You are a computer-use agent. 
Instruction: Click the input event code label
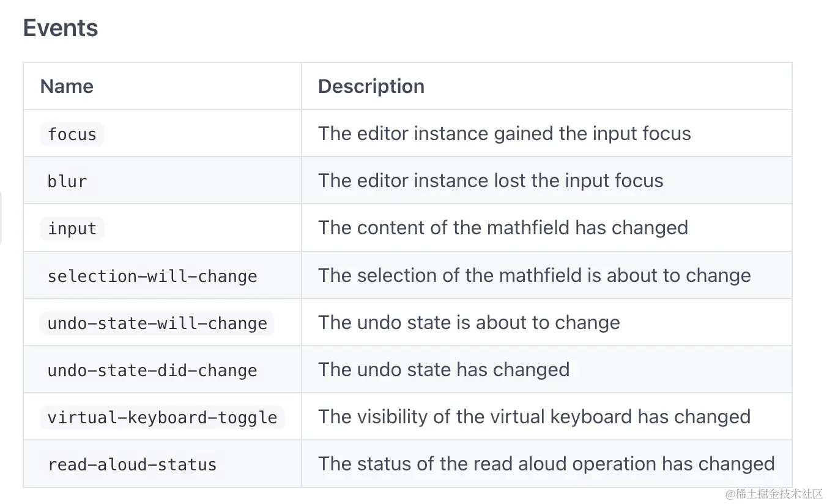coord(72,228)
